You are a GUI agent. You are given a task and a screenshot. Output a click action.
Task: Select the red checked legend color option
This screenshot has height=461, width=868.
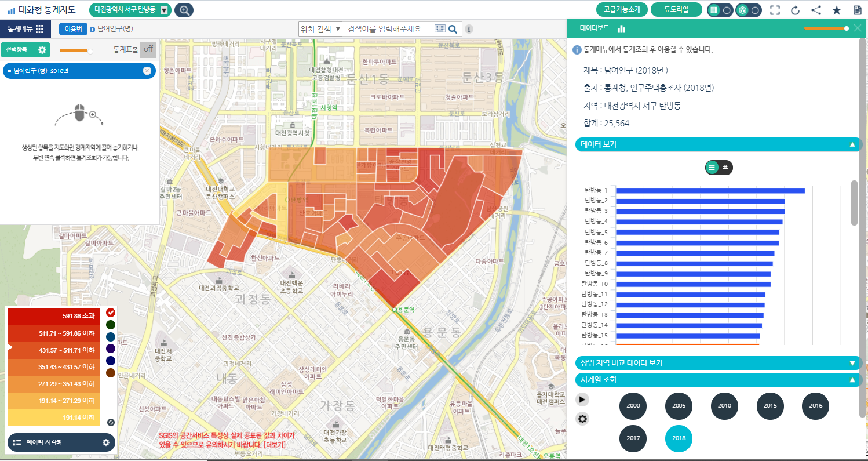pyautogui.click(x=111, y=313)
